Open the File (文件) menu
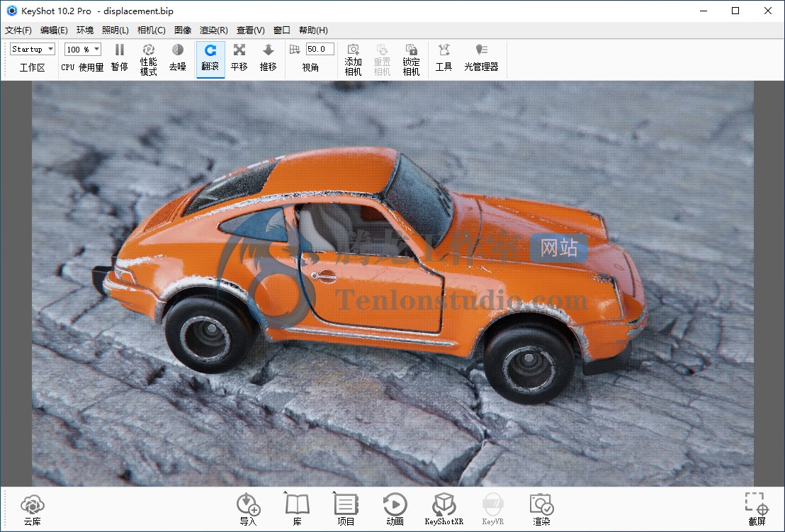The height and width of the screenshot is (532, 785). click(18, 30)
